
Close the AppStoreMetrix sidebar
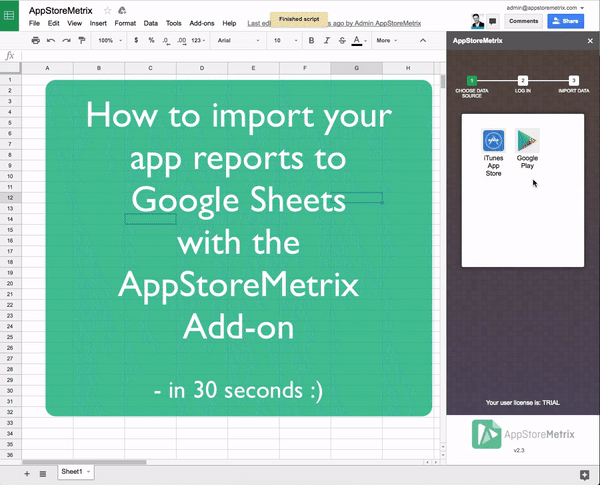point(590,41)
